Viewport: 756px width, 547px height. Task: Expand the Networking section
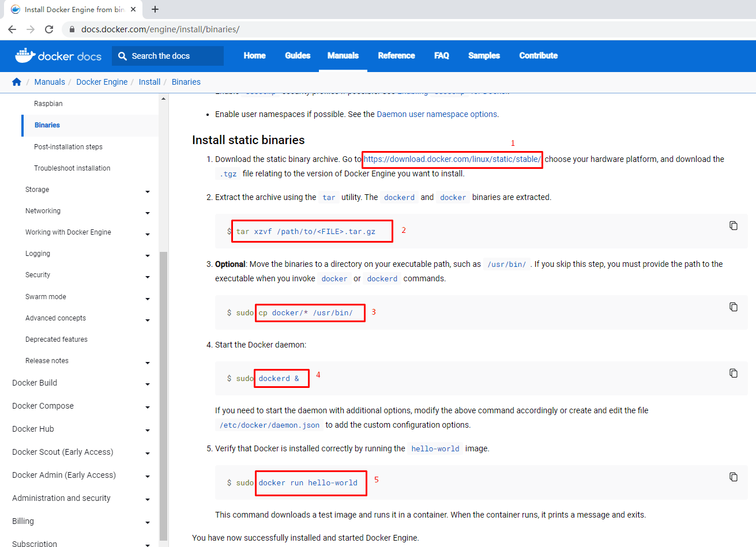(x=148, y=213)
